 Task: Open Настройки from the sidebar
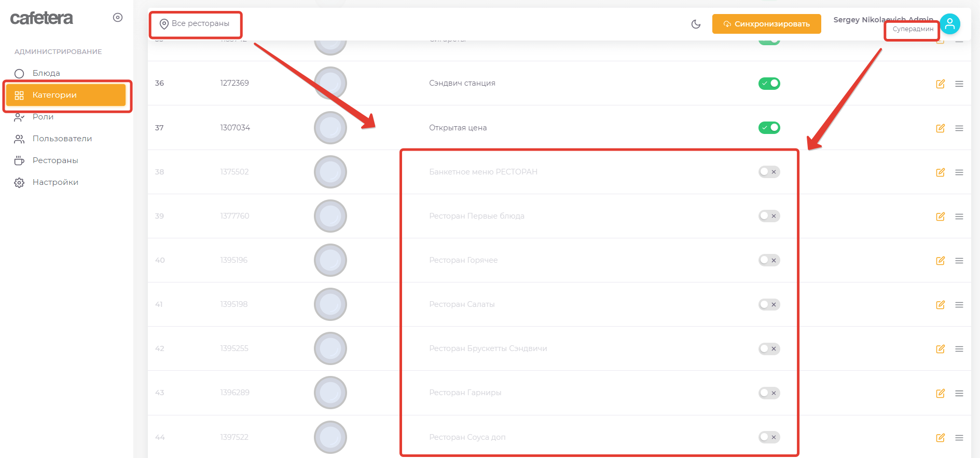coord(55,182)
